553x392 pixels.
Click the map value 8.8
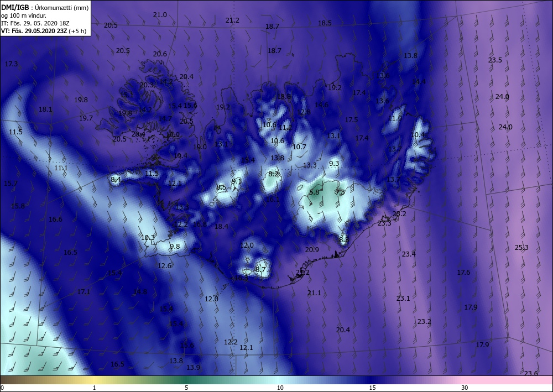coord(344,240)
